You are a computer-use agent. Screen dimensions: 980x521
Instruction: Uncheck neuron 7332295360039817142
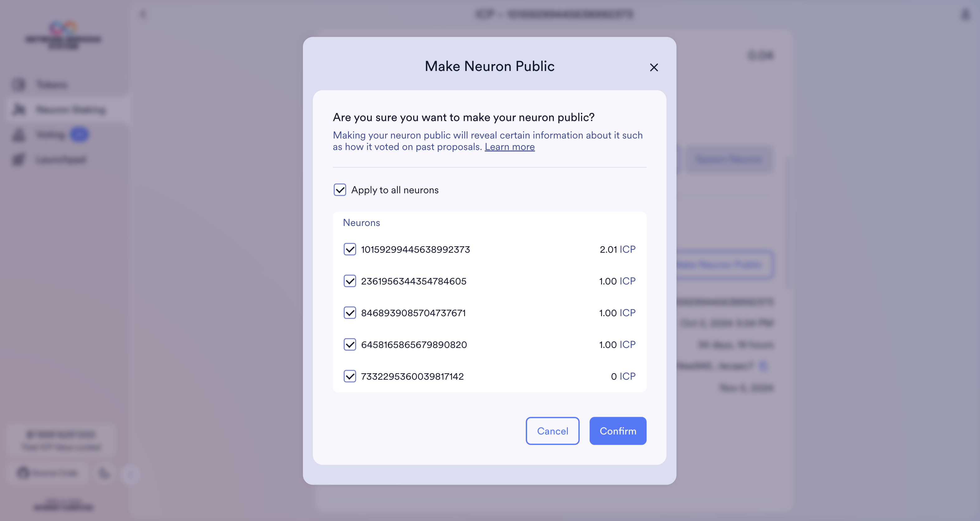350,376
